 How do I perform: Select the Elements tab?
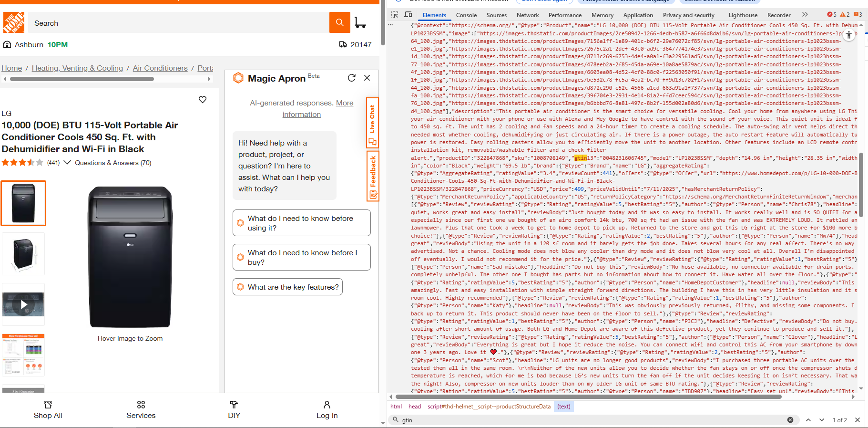click(x=434, y=15)
